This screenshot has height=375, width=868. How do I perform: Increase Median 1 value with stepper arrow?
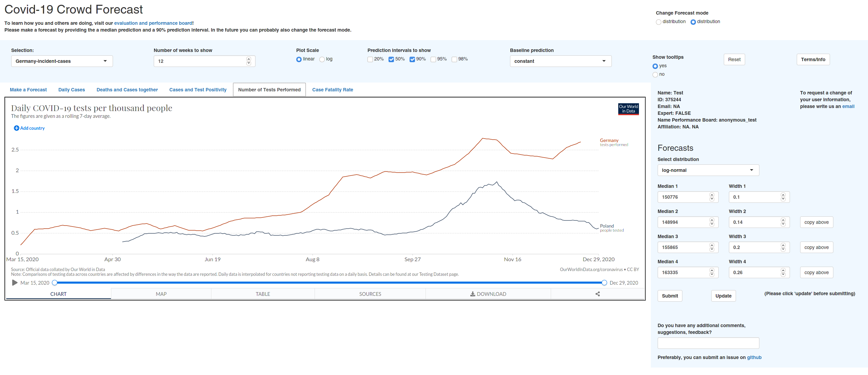pos(712,195)
